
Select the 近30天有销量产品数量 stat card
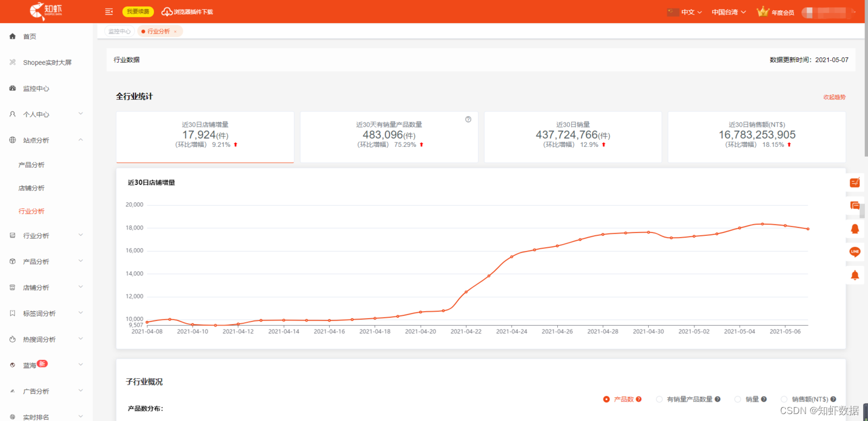(x=389, y=137)
